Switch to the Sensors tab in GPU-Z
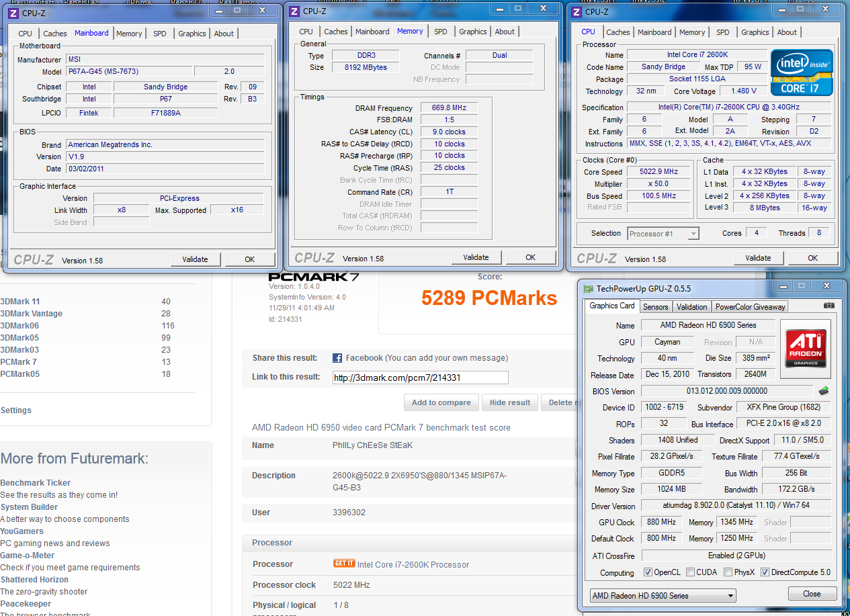This screenshot has height=616, width=850. [655, 307]
